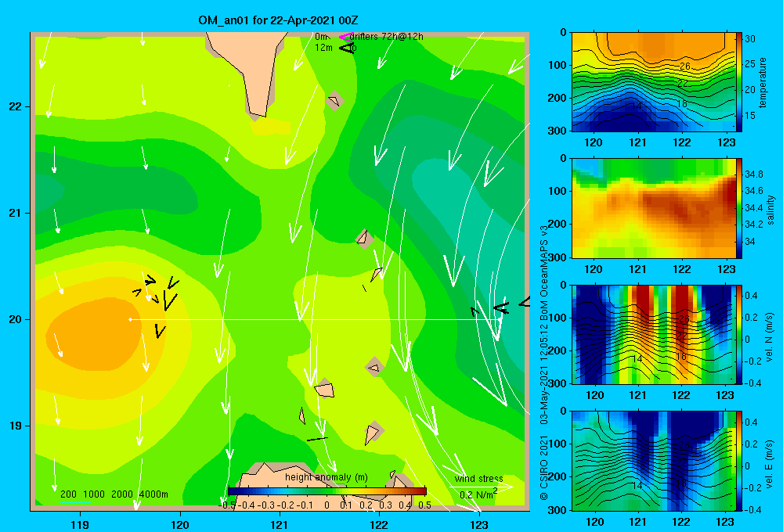Click latitude 21 on the main map axis
783x532 pixels.
pos(16,213)
